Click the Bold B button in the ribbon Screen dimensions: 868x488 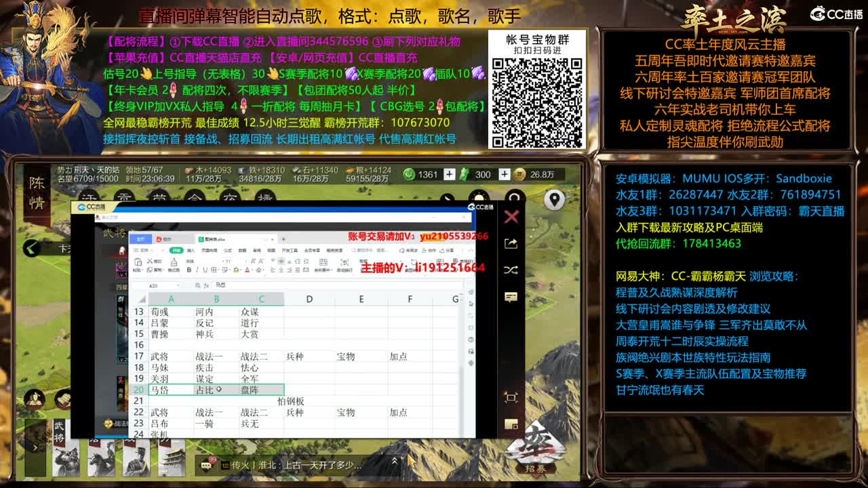tap(189, 270)
